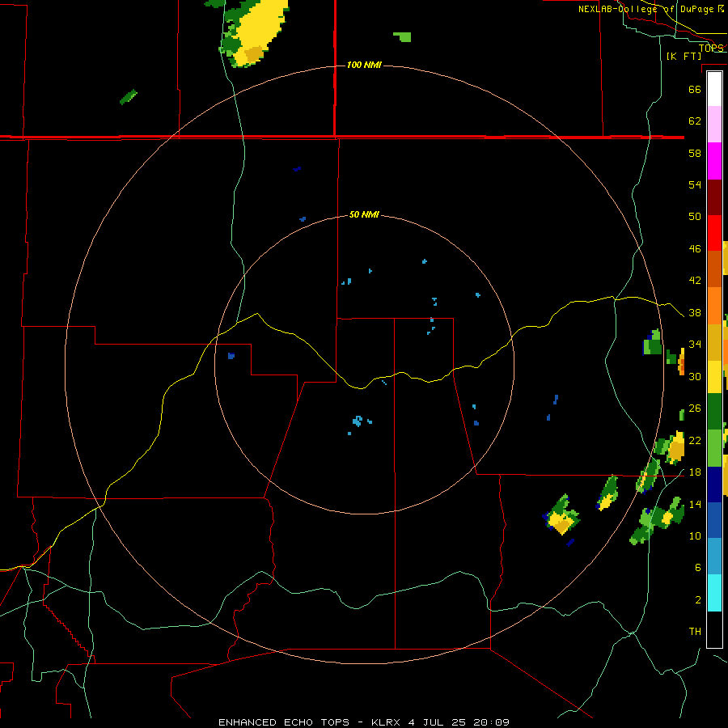Viewport: 728px width, 728px height.
Task: Select the light pink legend swatch
Action: click(714, 125)
